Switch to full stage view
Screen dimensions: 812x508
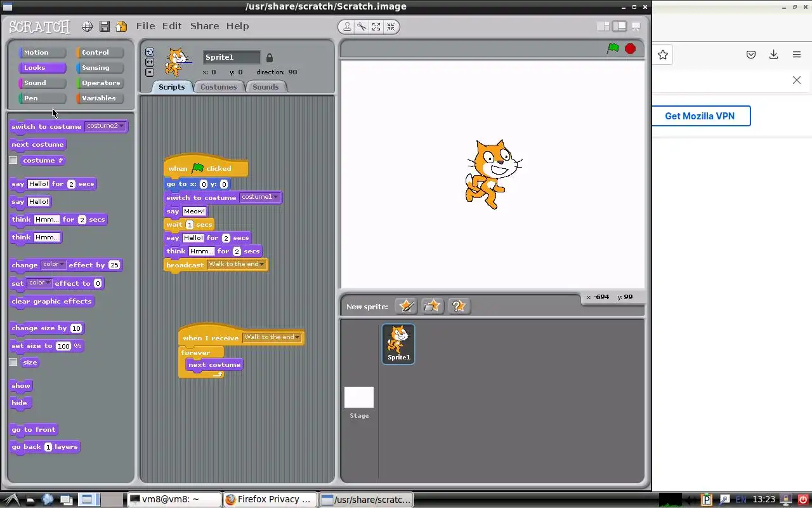click(619, 26)
